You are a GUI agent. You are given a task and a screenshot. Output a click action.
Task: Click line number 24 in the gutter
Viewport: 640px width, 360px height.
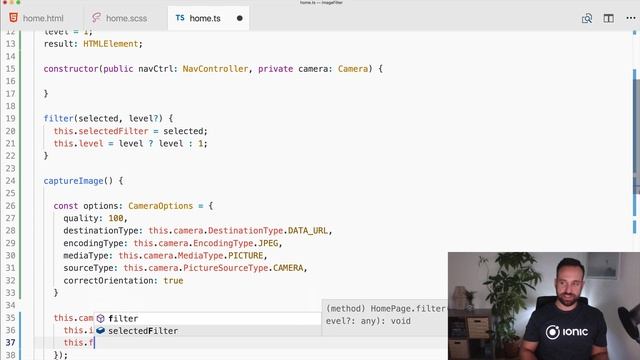[10, 181]
